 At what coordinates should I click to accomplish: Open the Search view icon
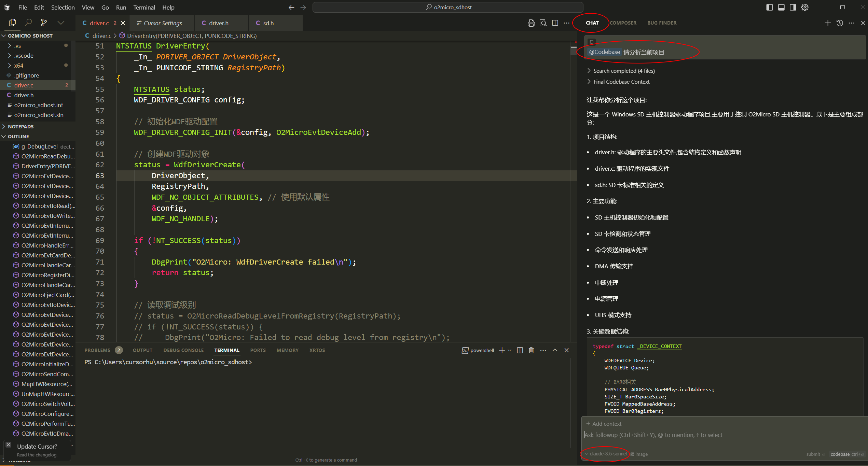[28, 23]
